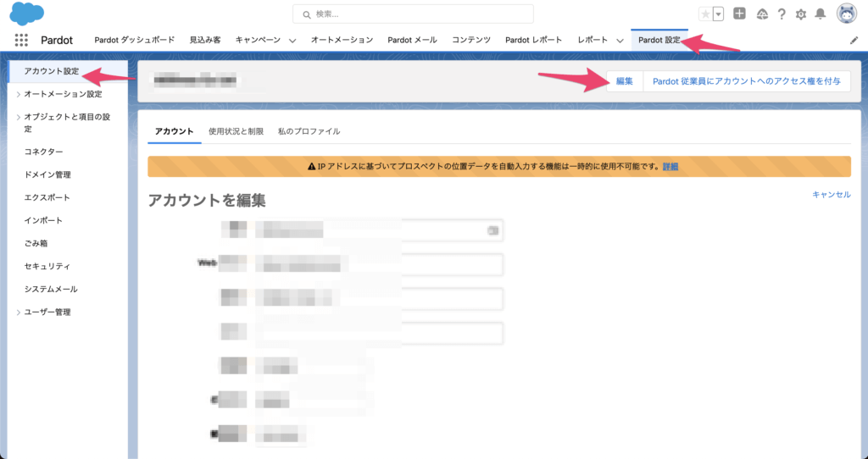This screenshot has width=868, height=459.
Task: Open the レポート tab
Action: point(593,40)
